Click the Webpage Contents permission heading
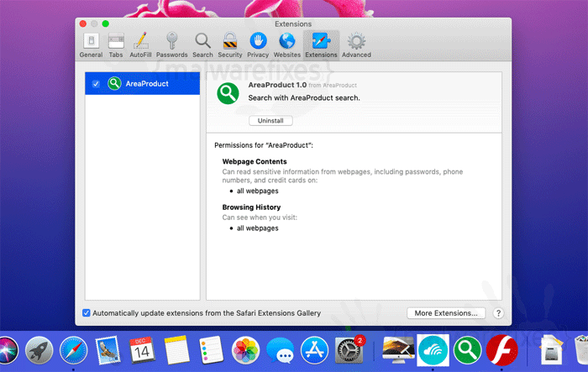 pyautogui.click(x=255, y=161)
